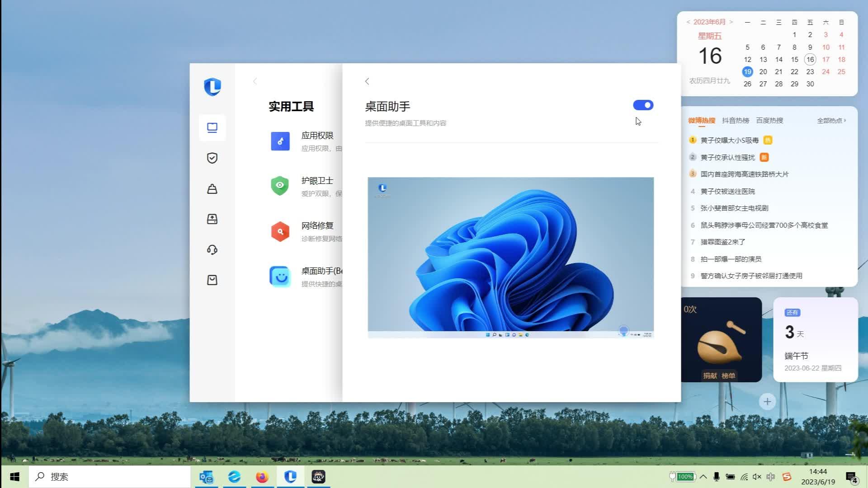Select 应用权限 list entry title
868x488 pixels.
(317, 136)
